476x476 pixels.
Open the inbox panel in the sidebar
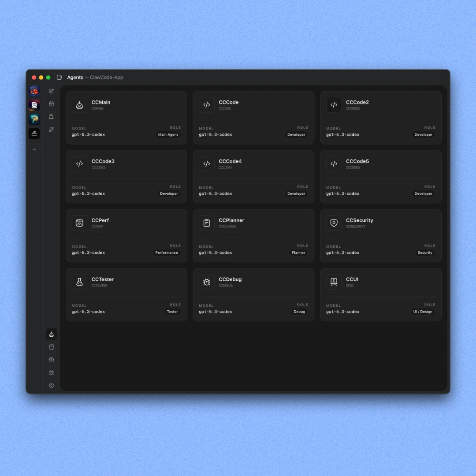point(52,360)
